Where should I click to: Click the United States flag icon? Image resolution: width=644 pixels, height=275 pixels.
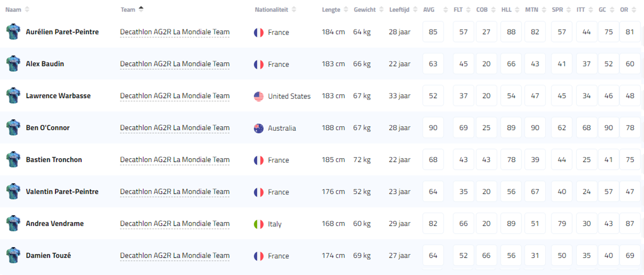pyautogui.click(x=259, y=96)
